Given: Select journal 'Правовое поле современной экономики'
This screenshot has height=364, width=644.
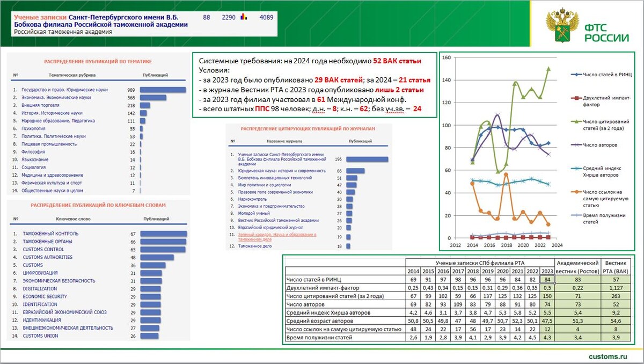Looking at the screenshot, I should point(276,192).
